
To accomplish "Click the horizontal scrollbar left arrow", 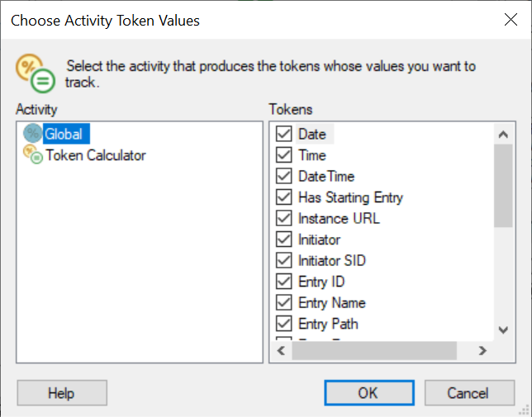I will tap(281, 351).
